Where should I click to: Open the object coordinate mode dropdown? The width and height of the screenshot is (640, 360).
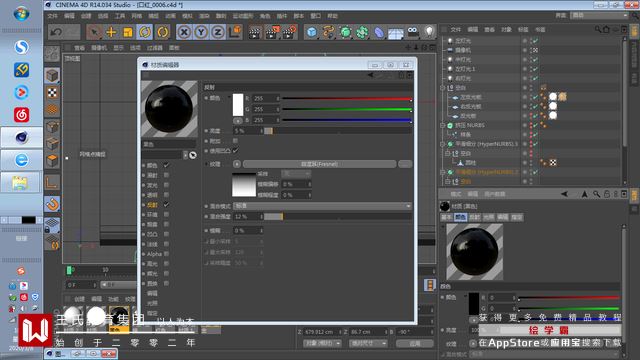click(x=322, y=343)
